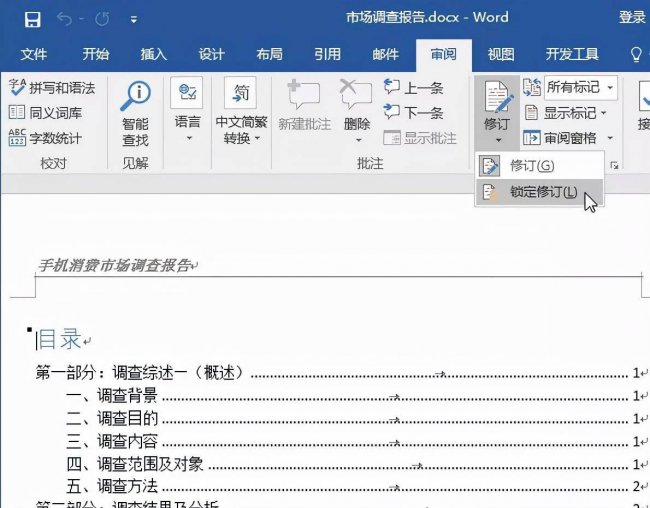
Task: Toggle 显示批注 show comments
Action: [x=420, y=138]
